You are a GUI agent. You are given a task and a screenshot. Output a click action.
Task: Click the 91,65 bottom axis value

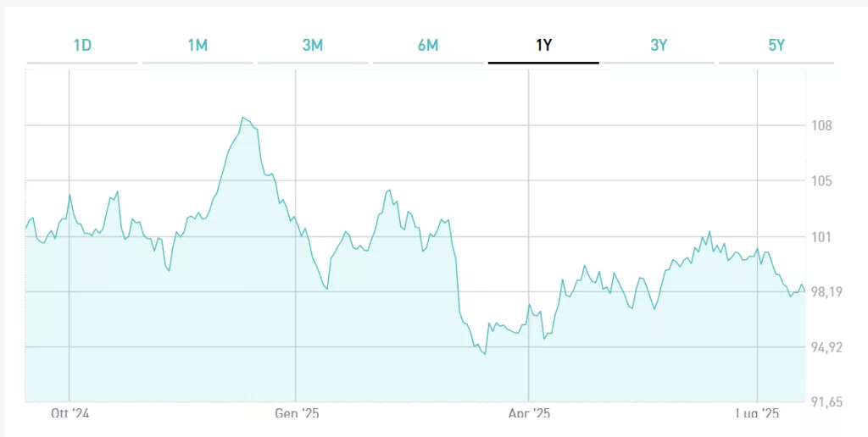click(x=826, y=402)
